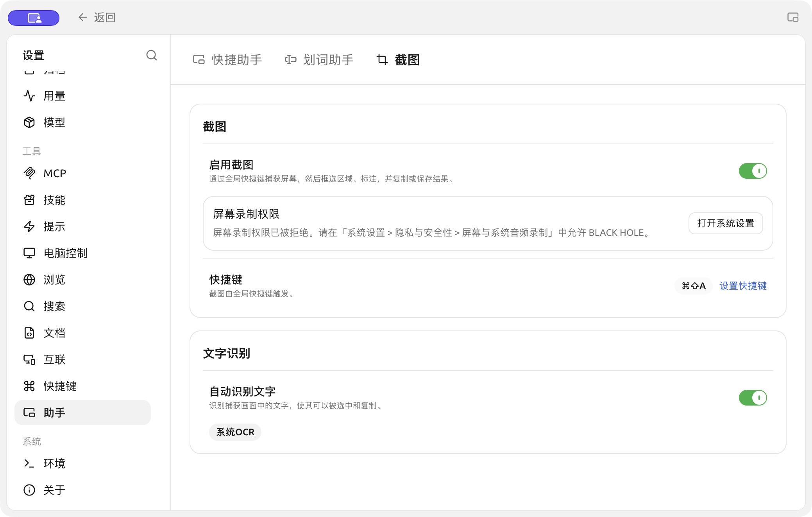The width and height of the screenshot is (812, 517).
Task: Click the 截图 crop icon
Action: [x=382, y=59]
